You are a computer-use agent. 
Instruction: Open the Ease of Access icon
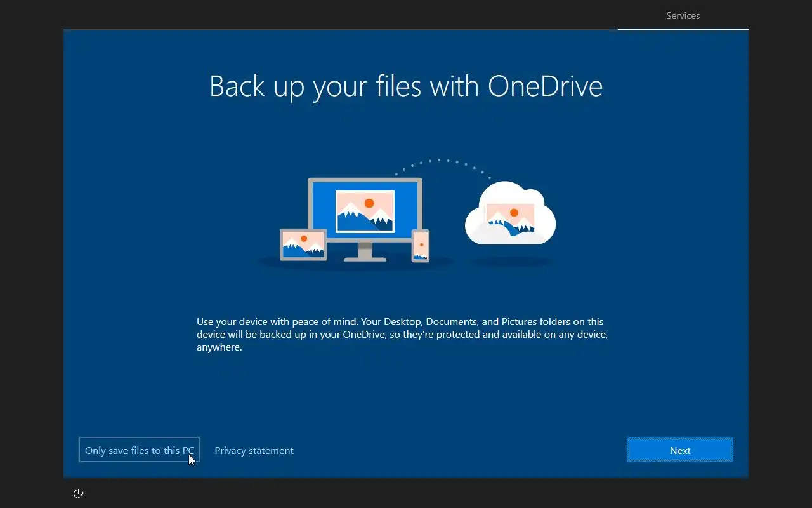point(79,493)
